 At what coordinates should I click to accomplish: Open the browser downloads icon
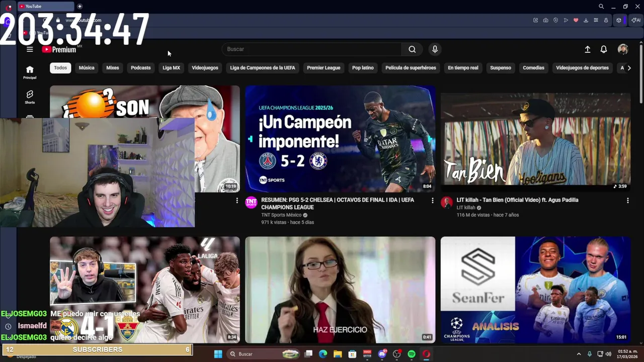[586, 20]
